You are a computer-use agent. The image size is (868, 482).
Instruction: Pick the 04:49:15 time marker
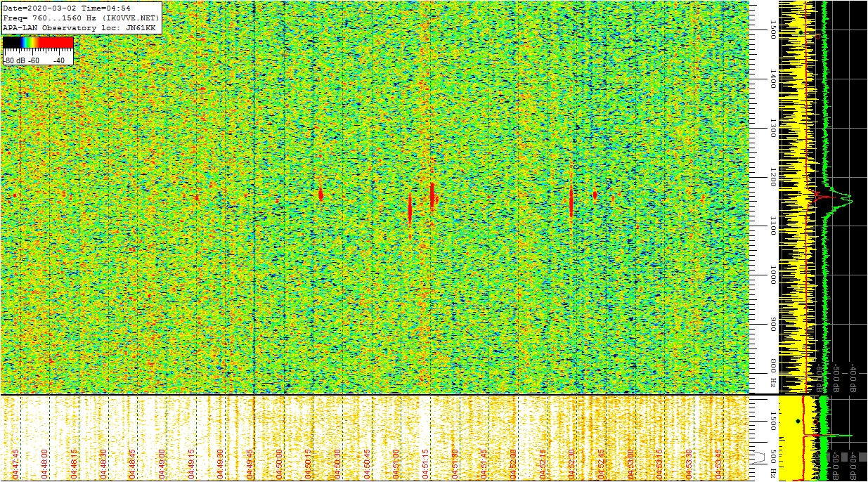coord(192,463)
